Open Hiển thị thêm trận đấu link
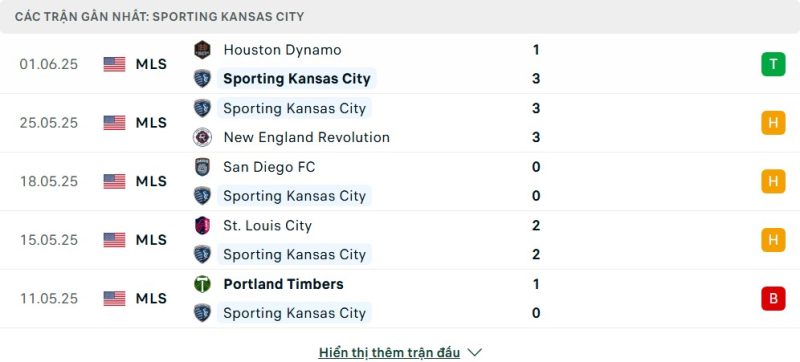Viewport: 800px width, 362px height. 389,352
